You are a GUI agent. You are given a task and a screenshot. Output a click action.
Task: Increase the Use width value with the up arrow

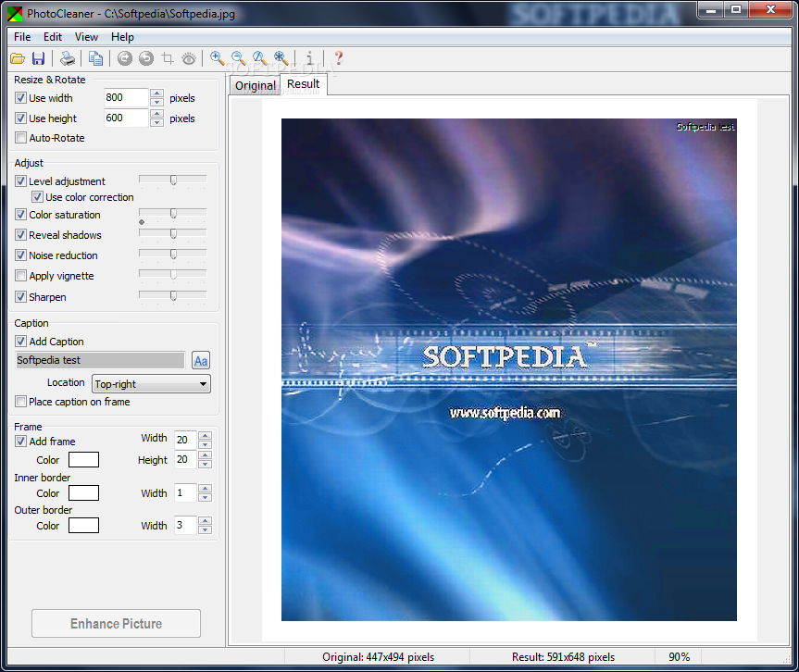tap(157, 93)
